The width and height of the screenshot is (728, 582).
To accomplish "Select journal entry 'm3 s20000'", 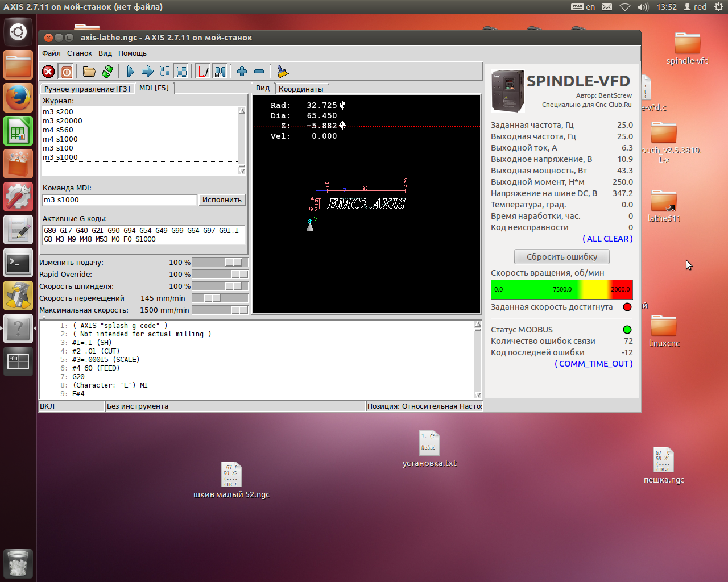I will click(140, 121).
